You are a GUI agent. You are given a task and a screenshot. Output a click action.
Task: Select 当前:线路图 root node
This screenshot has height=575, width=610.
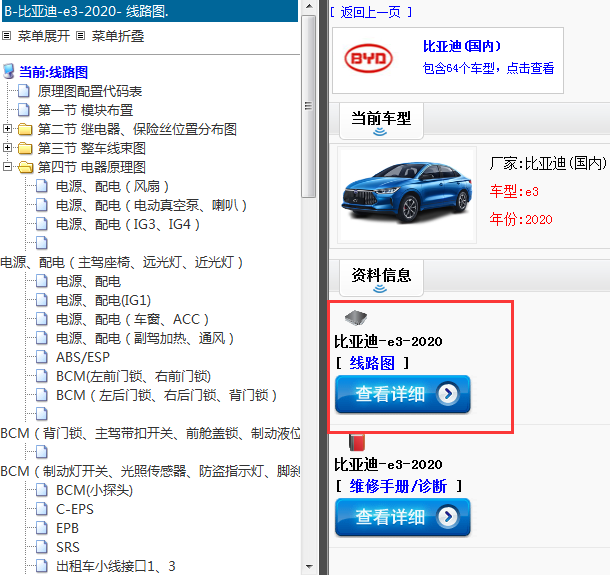53,72
